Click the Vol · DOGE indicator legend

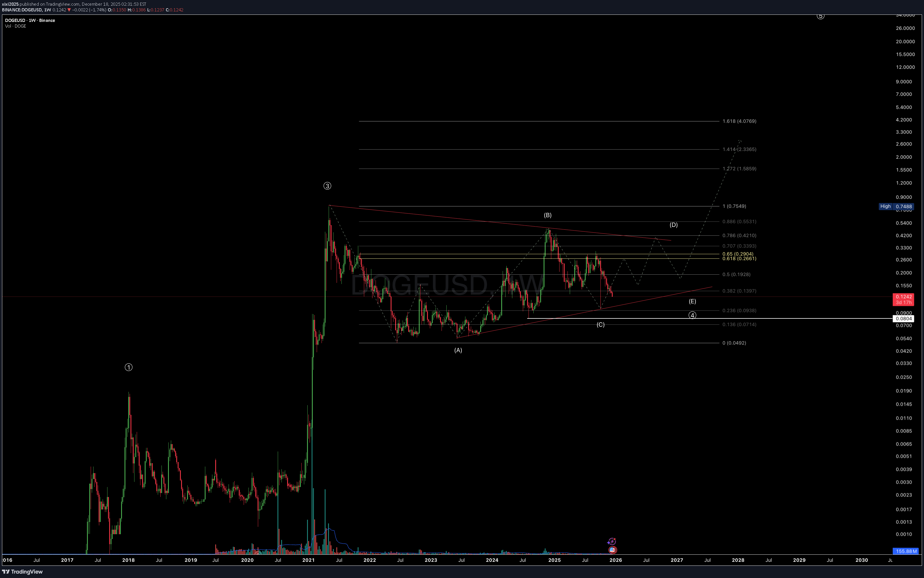point(16,26)
